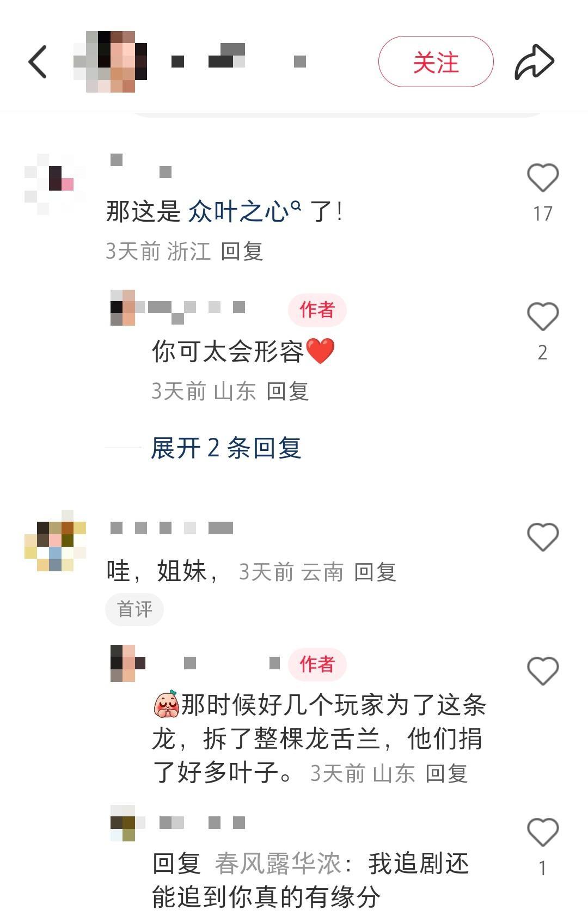
Task: Tap the 首评 badge
Action: 134,609
